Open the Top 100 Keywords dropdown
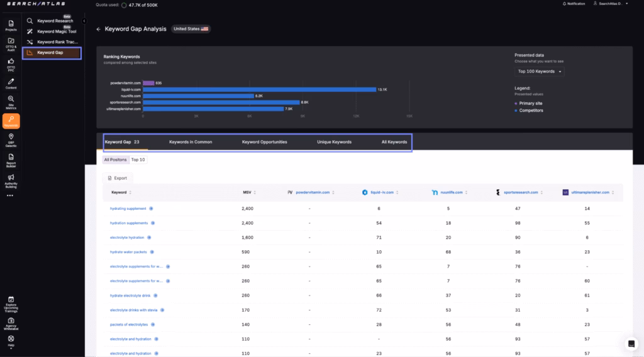Screen dimensions: 644x357 (540, 72)
